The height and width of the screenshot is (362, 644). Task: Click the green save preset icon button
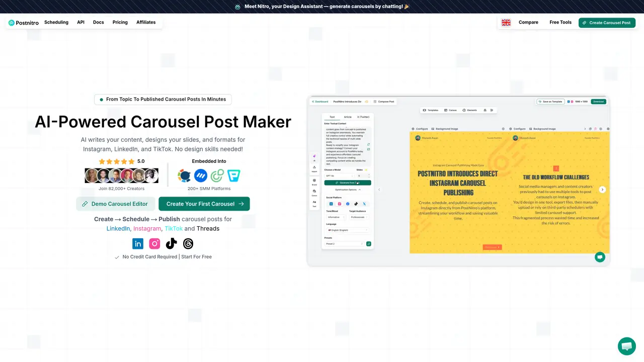click(369, 244)
